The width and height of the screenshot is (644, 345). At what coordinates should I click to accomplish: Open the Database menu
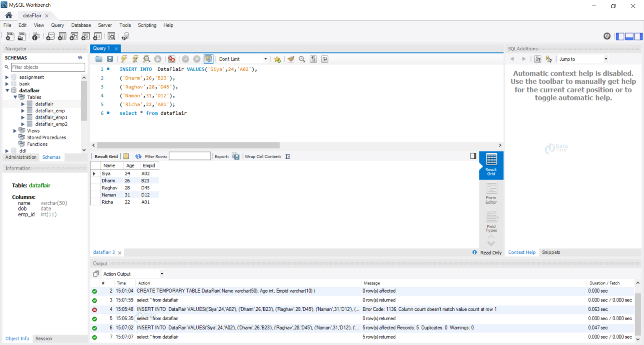[x=81, y=25]
